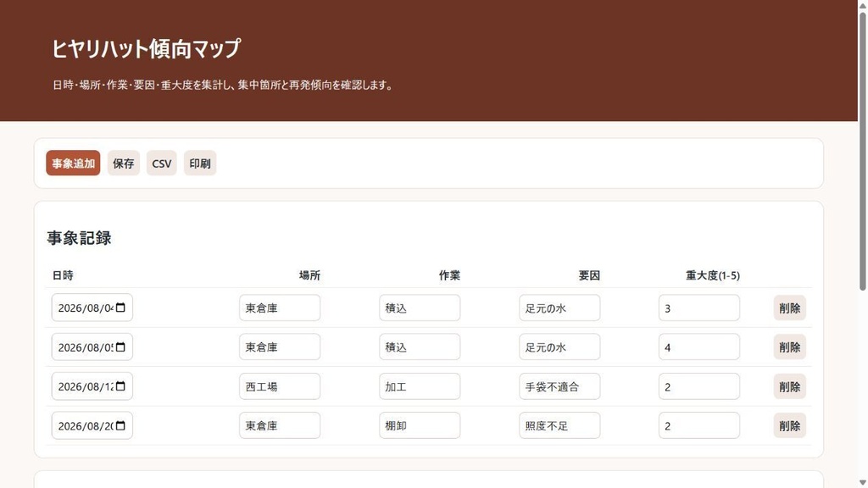The height and width of the screenshot is (488, 868).
Task: Delete the row with severity 4
Action: [789, 347]
